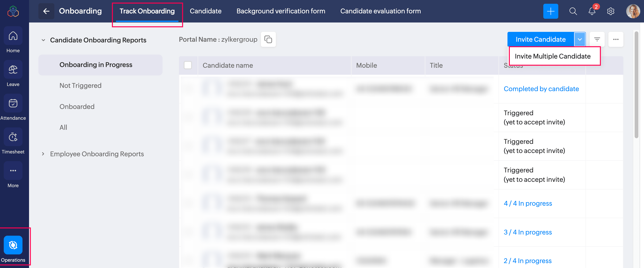Open the Home module in sidebar

(x=13, y=36)
